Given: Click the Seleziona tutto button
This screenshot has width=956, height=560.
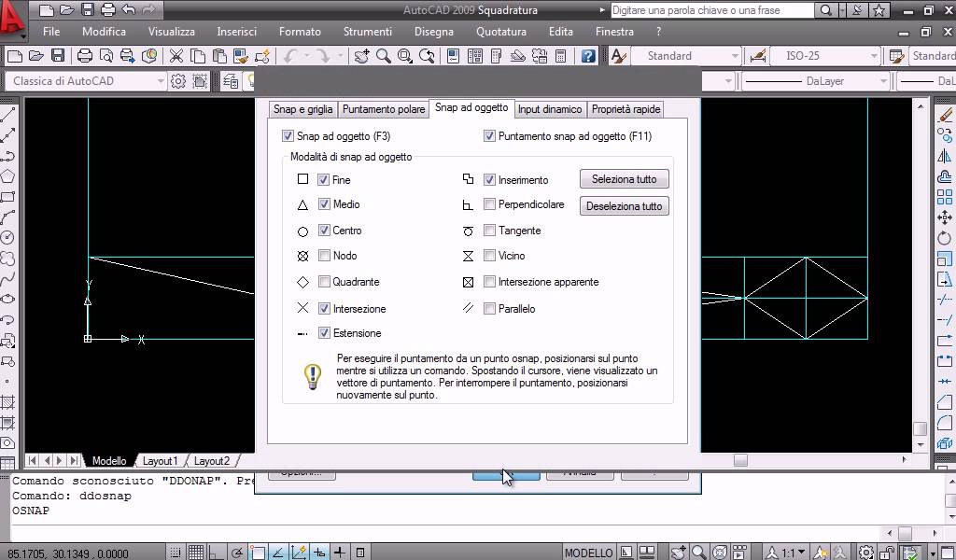Looking at the screenshot, I should tap(625, 179).
